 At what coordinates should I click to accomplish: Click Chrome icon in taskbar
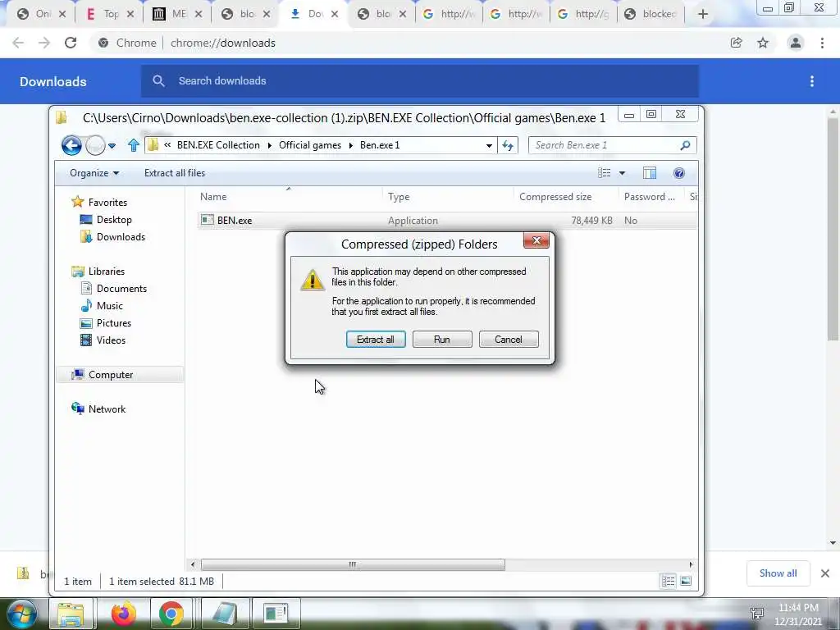click(x=171, y=614)
